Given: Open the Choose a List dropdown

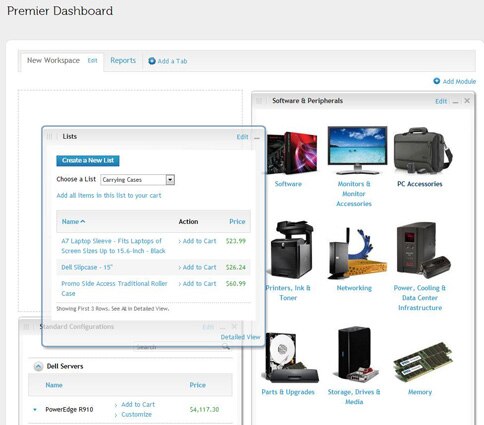Looking at the screenshot, I should pyautogui.click(x=137, y=180).
